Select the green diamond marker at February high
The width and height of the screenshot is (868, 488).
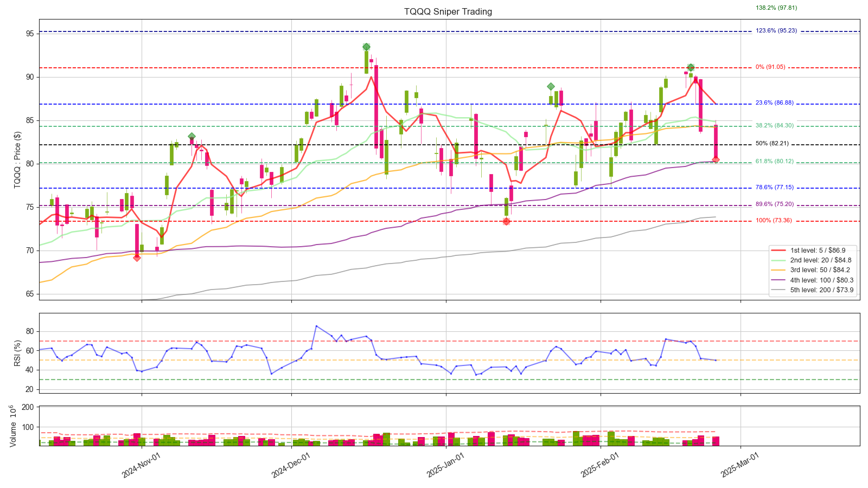[x=691, y=68]
